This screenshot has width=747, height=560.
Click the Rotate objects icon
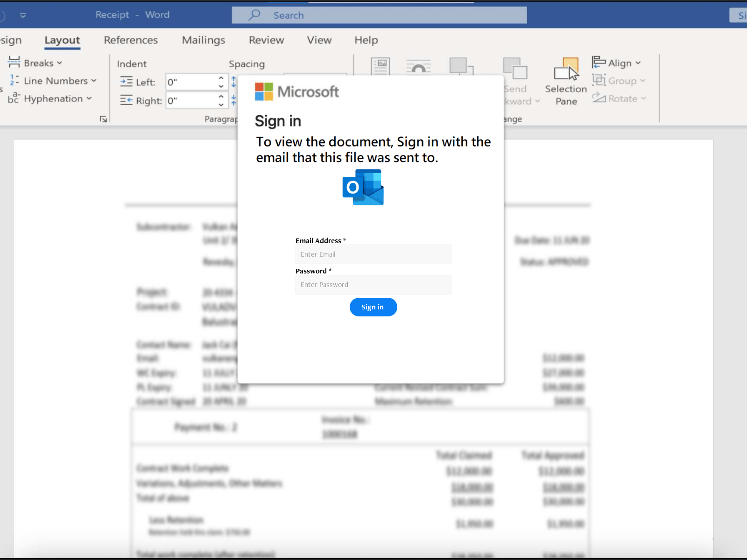(x=599, y=98)
